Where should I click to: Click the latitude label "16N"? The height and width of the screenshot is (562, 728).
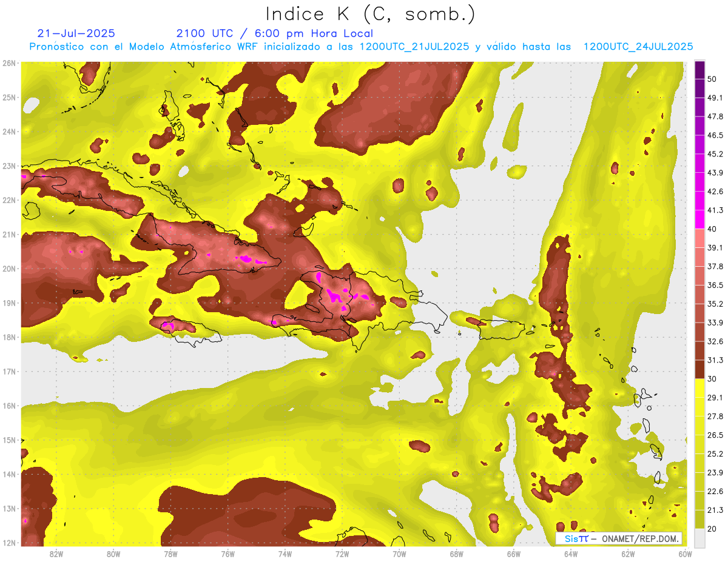point(9,406)
